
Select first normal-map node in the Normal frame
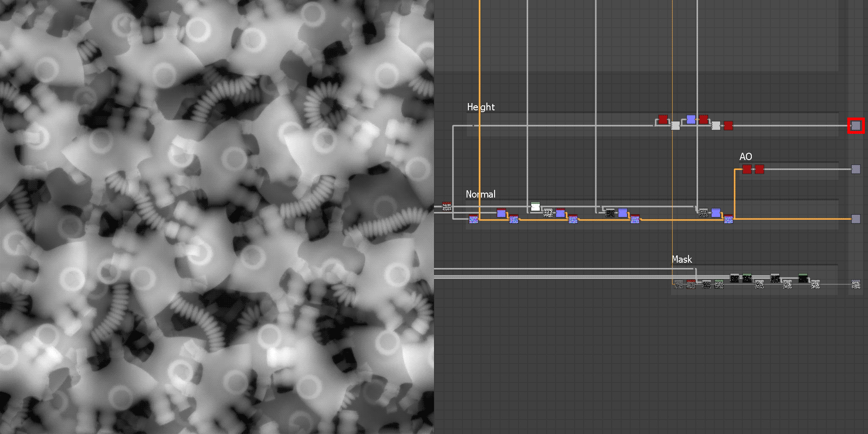pyautogui.click(x=473, y=219)
